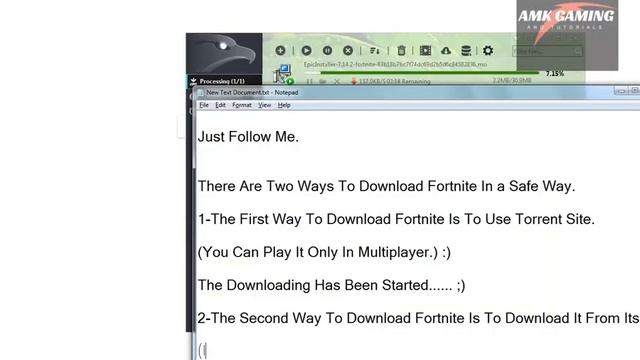Open the video media grabber icon

pyautogui.click(x=425, y=50)
